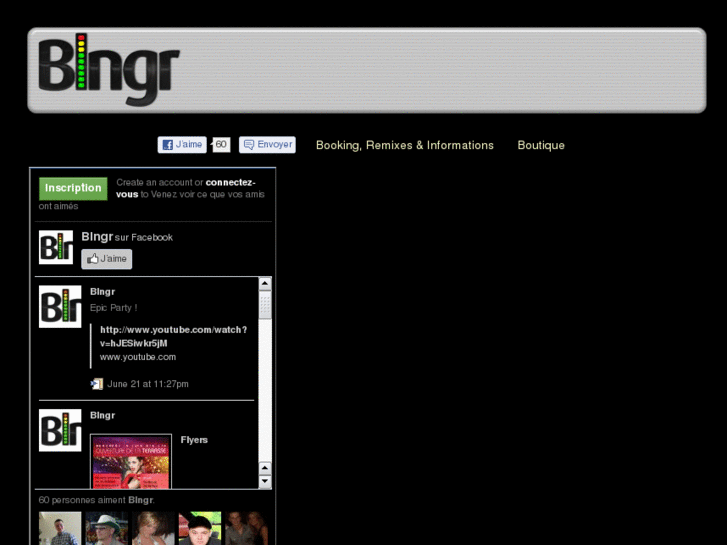Click the feed scrollbar down arrow at bottom
Image resolution: width=727 pixels, height=545 pixels.
click(265, 481)
